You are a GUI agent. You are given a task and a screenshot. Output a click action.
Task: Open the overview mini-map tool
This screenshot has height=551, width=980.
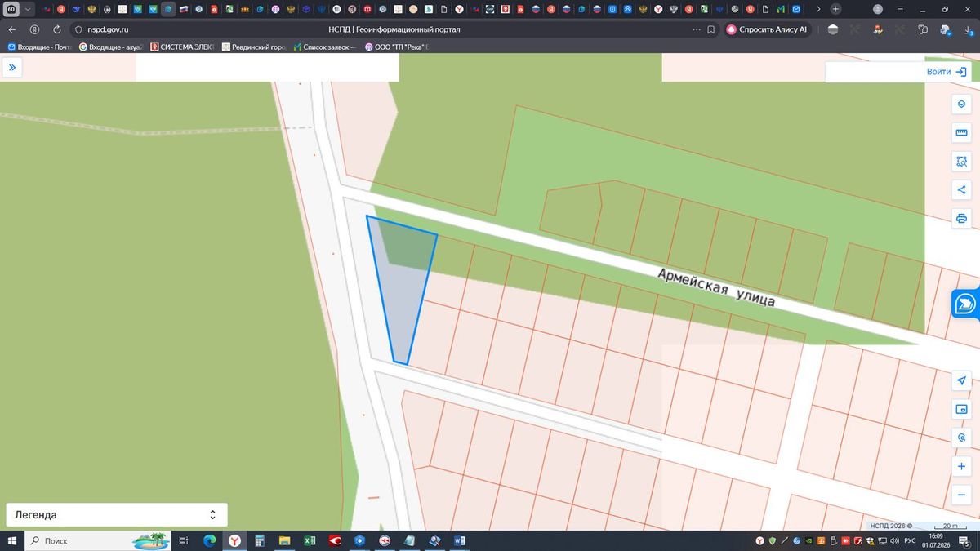pos(961,410)
